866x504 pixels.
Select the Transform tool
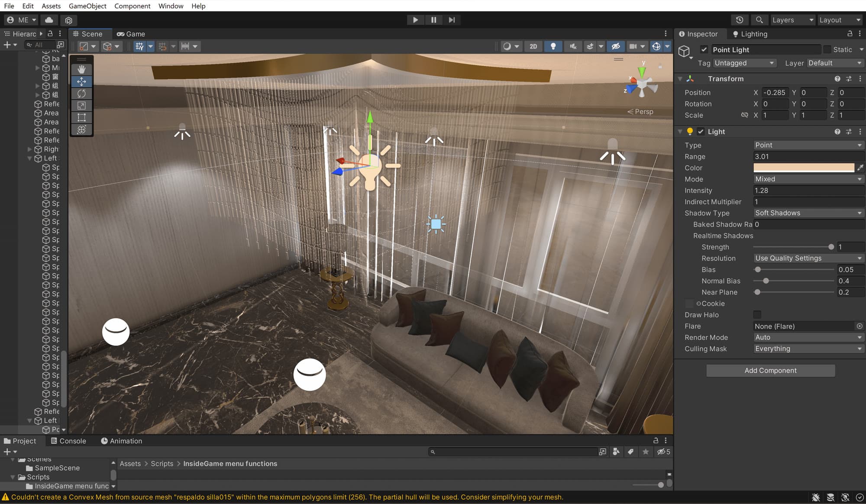[81, 129]
